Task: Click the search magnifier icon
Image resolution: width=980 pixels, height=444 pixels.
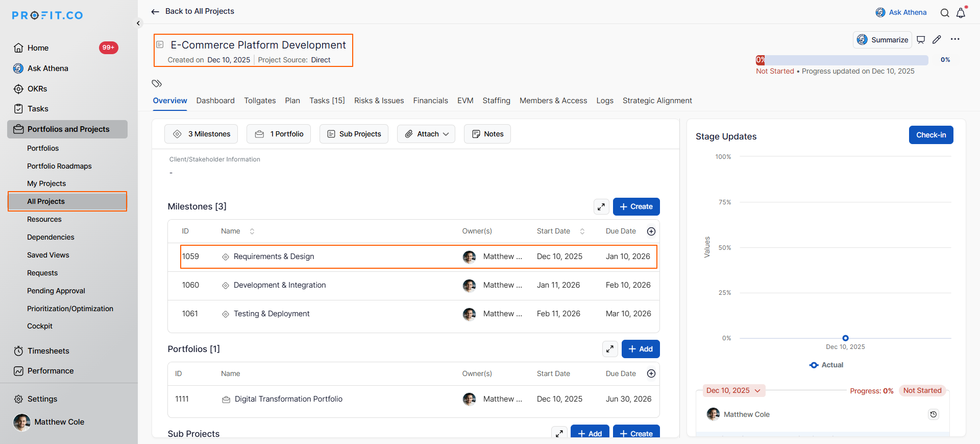Action: click(945, 13)
